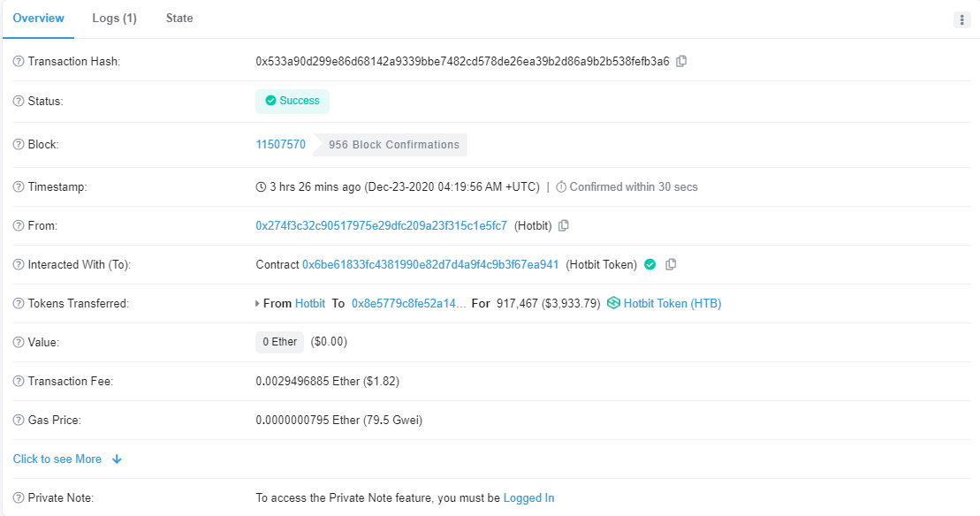The height and width of the screenshot is (516, 980).
Task: Click the question icon beside Timestamp
Action: (19, 187)
